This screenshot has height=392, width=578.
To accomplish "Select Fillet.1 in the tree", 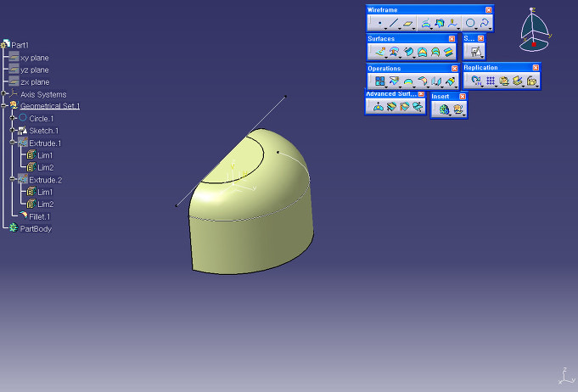I will click(40, 217).
